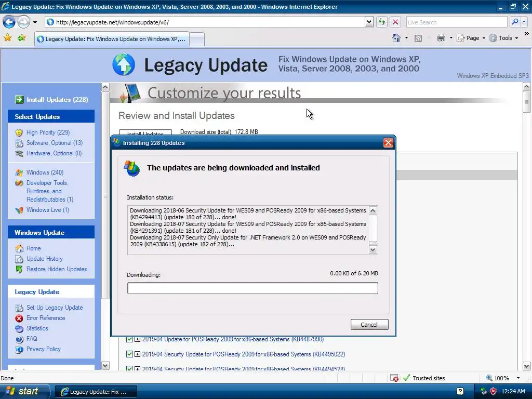Close the Installing 228 Updates dialog

point(388,143)
